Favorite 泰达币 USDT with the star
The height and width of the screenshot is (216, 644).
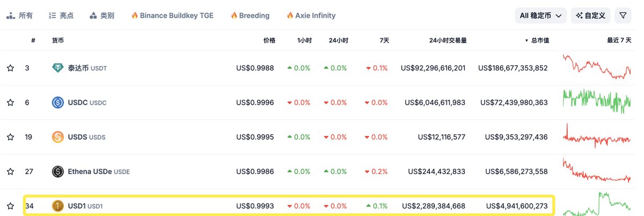coord(10,68)
